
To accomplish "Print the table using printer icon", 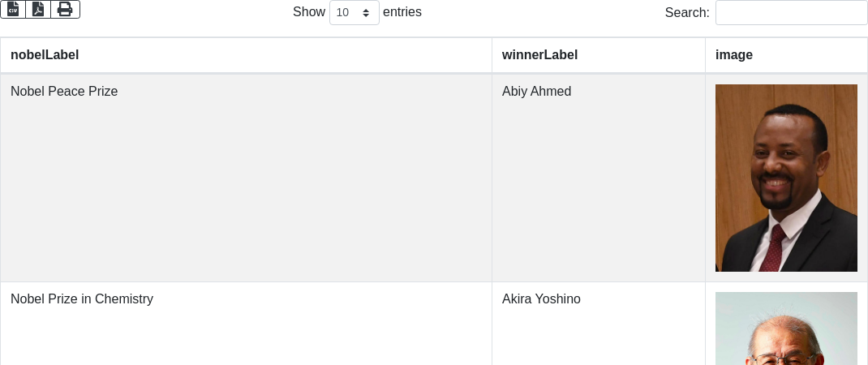I will coord(65,9).
